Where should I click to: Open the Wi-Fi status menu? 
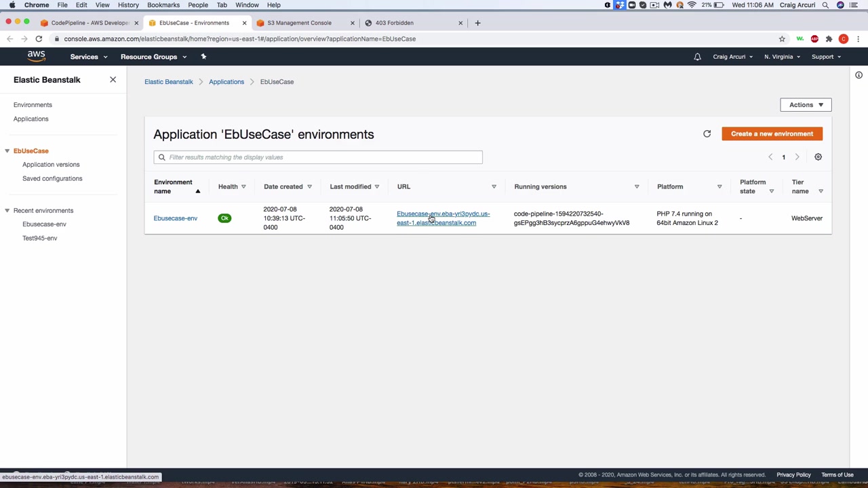click(692, 5)
